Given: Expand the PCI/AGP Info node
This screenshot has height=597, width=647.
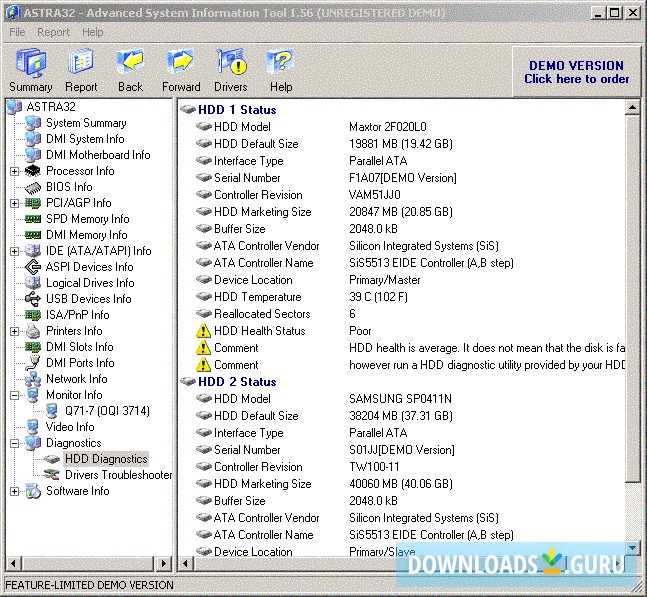Looking at the screenshot, I should 15,203.
